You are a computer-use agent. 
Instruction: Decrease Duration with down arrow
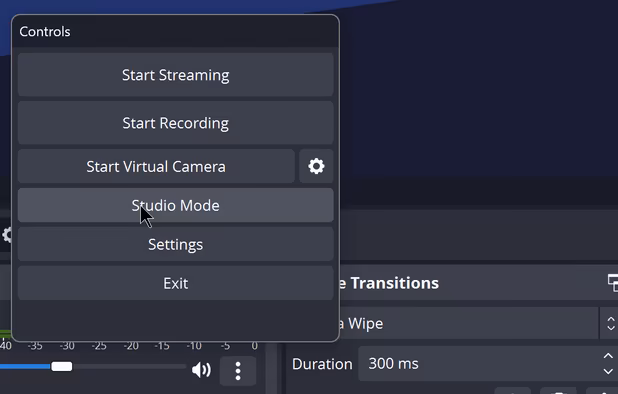608,372
